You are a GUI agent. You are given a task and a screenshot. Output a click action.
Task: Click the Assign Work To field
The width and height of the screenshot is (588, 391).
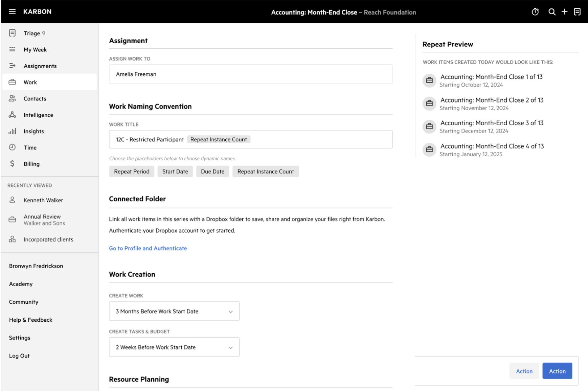(250, 74)
